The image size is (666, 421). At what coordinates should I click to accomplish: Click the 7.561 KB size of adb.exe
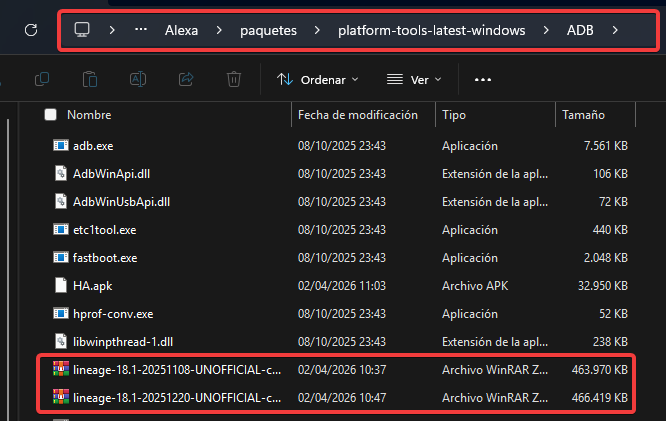pyautogui.click(x=606, y=146)
